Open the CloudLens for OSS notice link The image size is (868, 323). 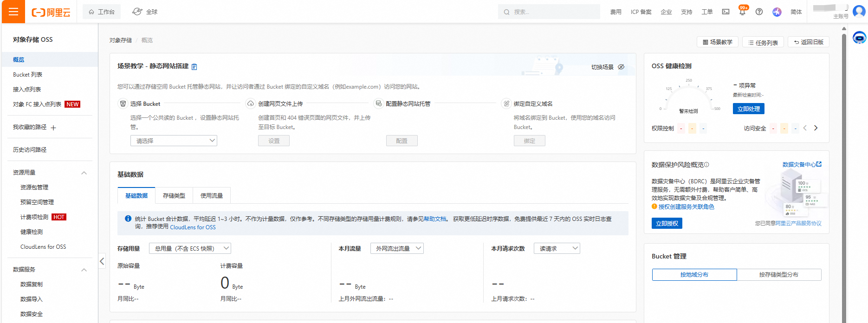[193, 227]
